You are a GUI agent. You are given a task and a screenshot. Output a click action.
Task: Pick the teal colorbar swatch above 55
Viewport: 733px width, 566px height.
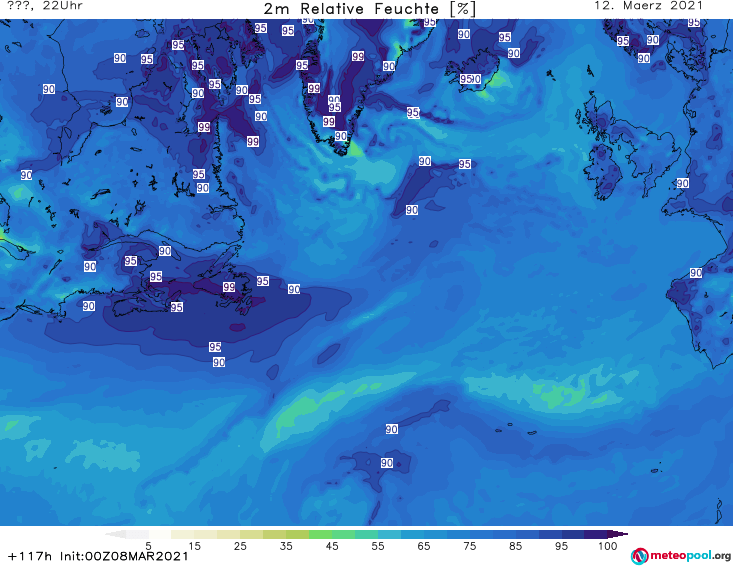tap(366, 534)
